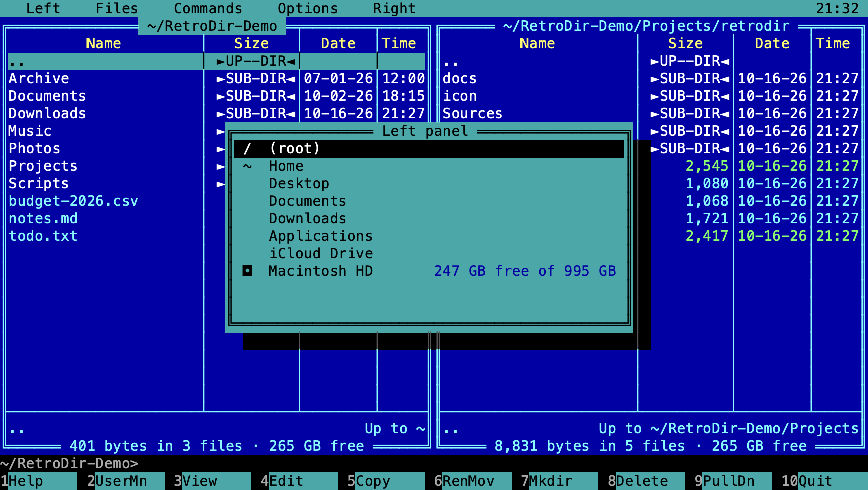Image resolution: width=868 pixels, height=490 pixels.
Task: Click the F7 Mkdir button
Action: point(560,481)
